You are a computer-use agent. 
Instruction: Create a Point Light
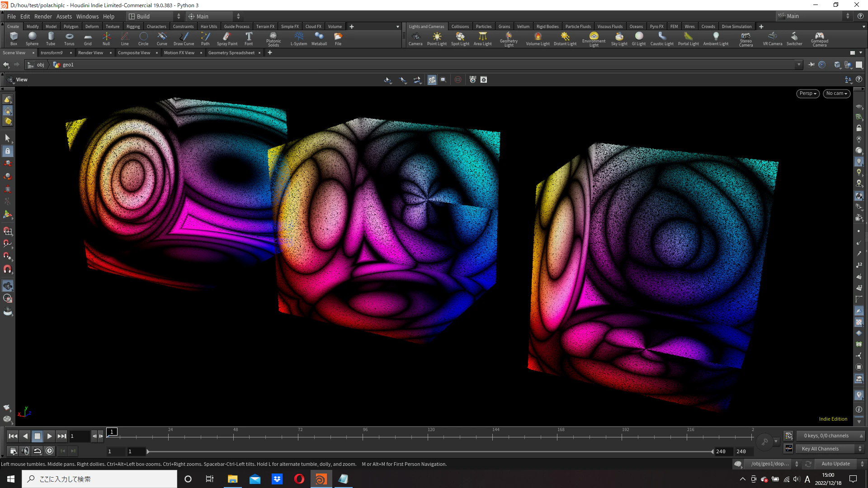tap(437, 39)
